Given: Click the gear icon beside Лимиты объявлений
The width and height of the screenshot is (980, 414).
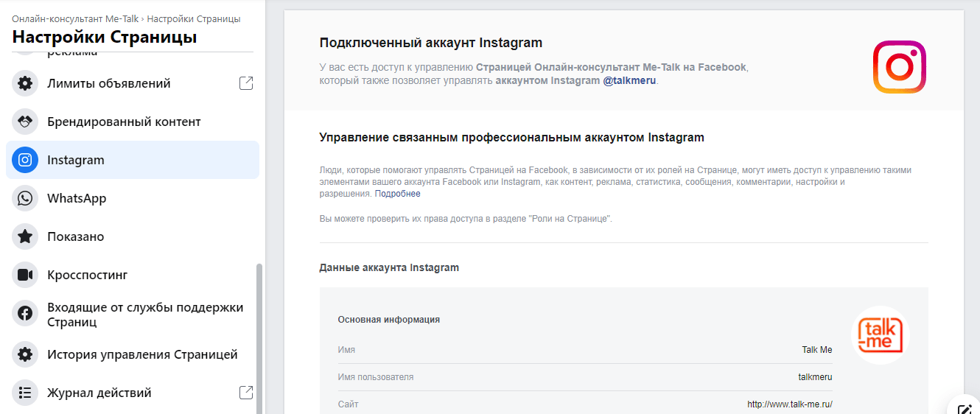Looking at the screenshot, I should pyautogui.click(x=25, y=83).
